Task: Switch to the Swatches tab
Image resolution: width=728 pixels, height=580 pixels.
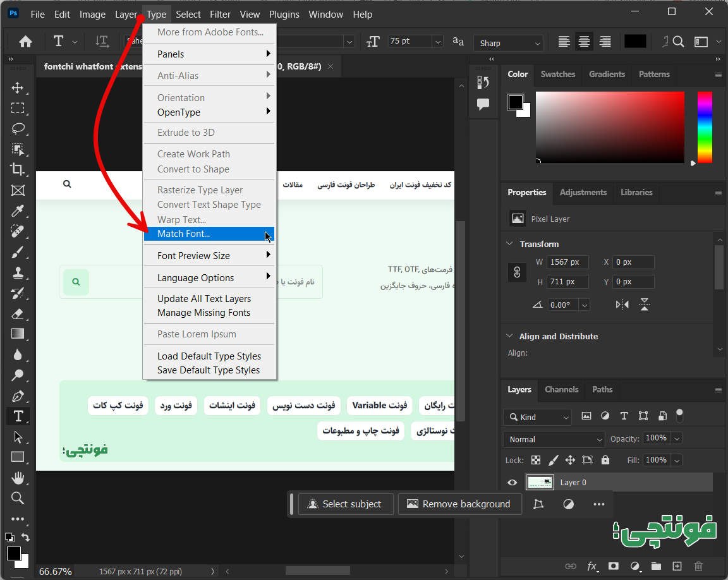Action: 557,75
